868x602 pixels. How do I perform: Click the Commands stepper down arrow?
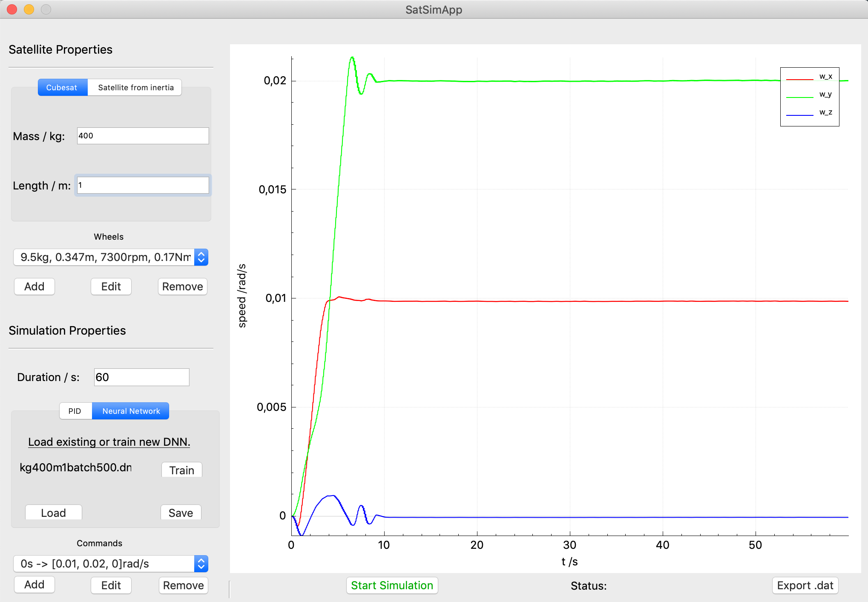201,567
